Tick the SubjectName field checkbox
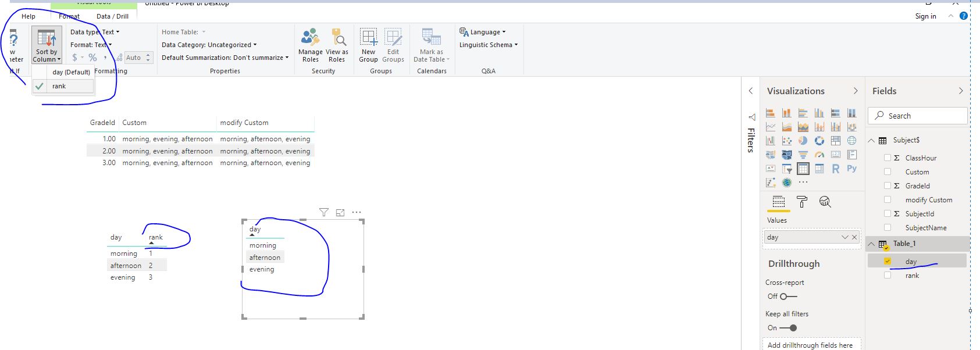This screenshot has height=350, width=980. pos(888,227)
